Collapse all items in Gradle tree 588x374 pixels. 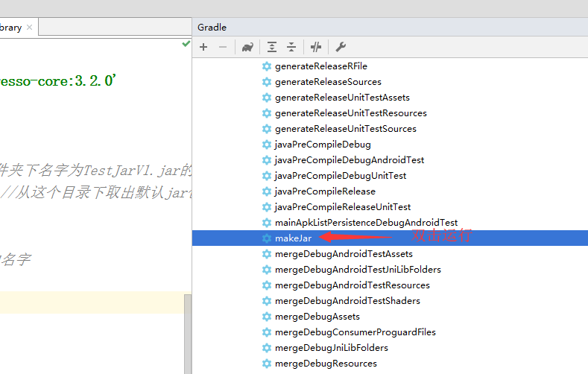(x=291, y=47)
